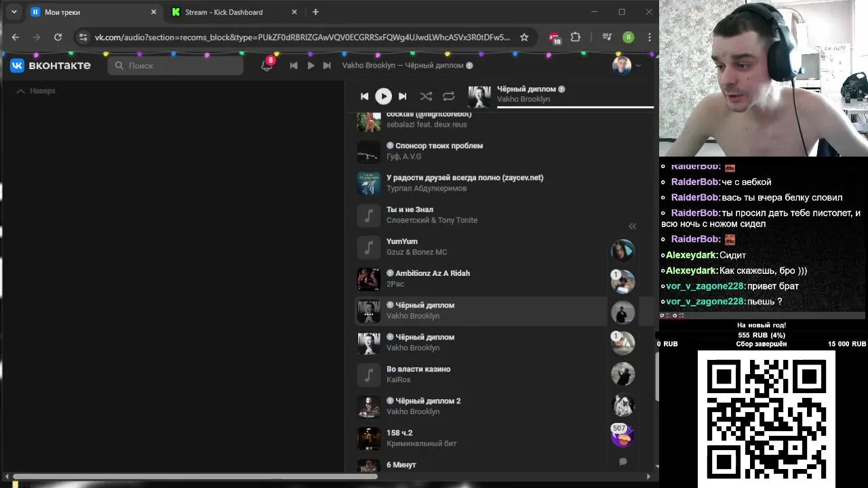The height and width of the screenshot is (488, 868).
Task: Play the YumYum track
Action: 402,241
